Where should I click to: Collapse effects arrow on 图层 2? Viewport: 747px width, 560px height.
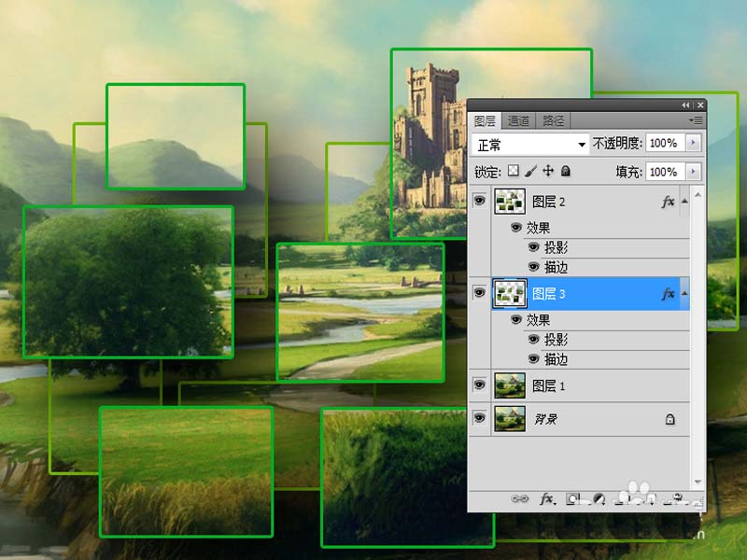(684, 202)
